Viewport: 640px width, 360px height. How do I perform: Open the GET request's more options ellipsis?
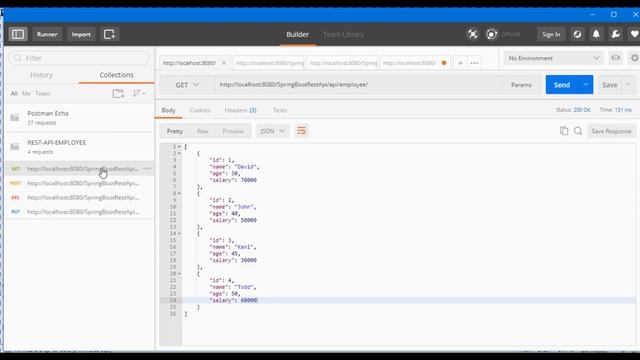tap(147, 169)
